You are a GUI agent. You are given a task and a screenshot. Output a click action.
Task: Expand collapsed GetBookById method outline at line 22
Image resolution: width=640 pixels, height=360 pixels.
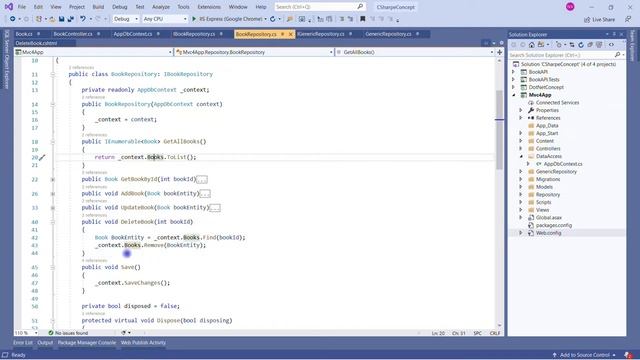point(53,180)
